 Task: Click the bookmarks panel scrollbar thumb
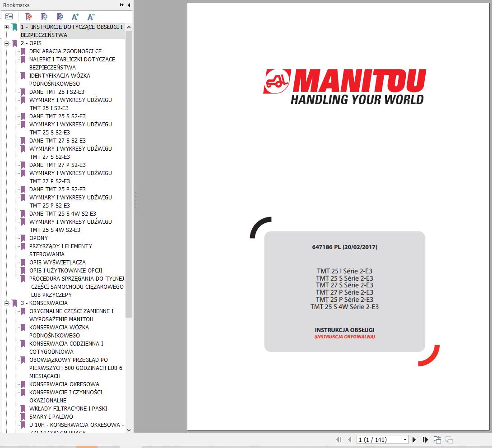click(x=129, y=174)
